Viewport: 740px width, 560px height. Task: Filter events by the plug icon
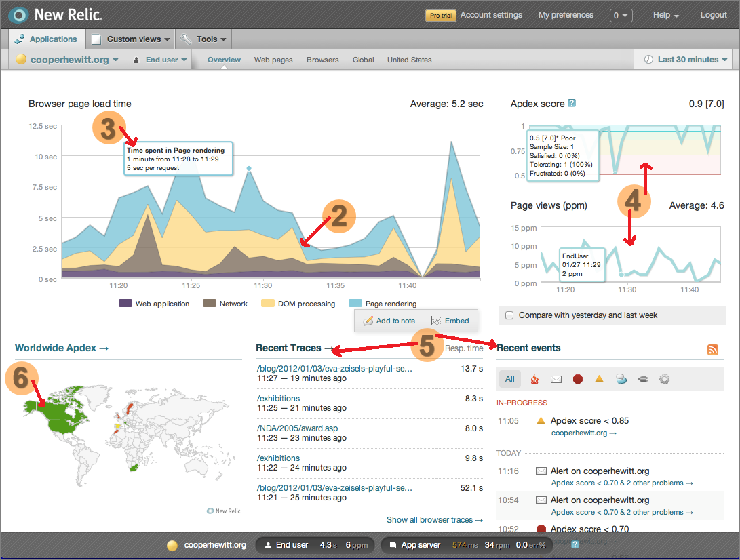pyautogui.click(x=642, y=379)
